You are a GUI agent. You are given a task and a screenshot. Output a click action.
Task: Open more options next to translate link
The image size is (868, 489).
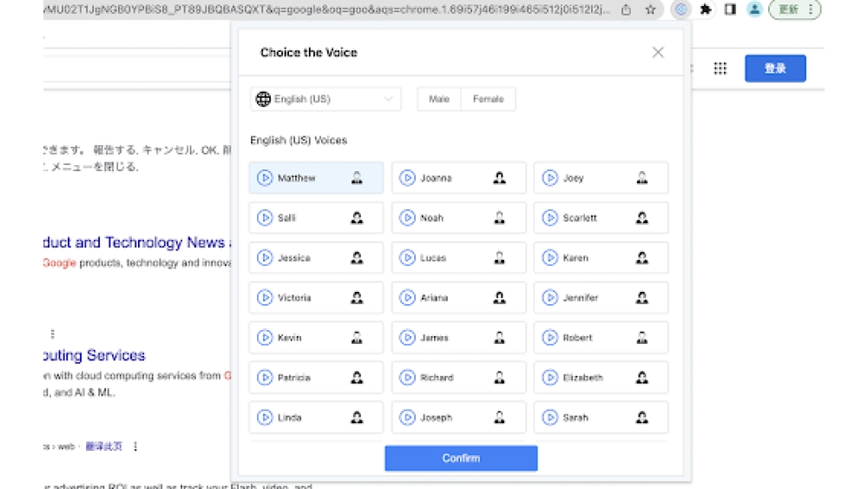coord(135,446)
